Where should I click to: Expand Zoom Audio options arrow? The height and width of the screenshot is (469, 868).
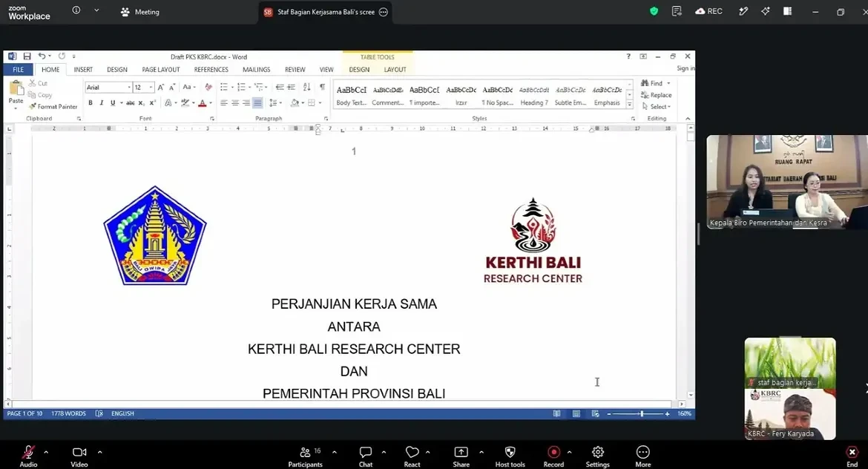pyautogui.click(x=46, y=453)
